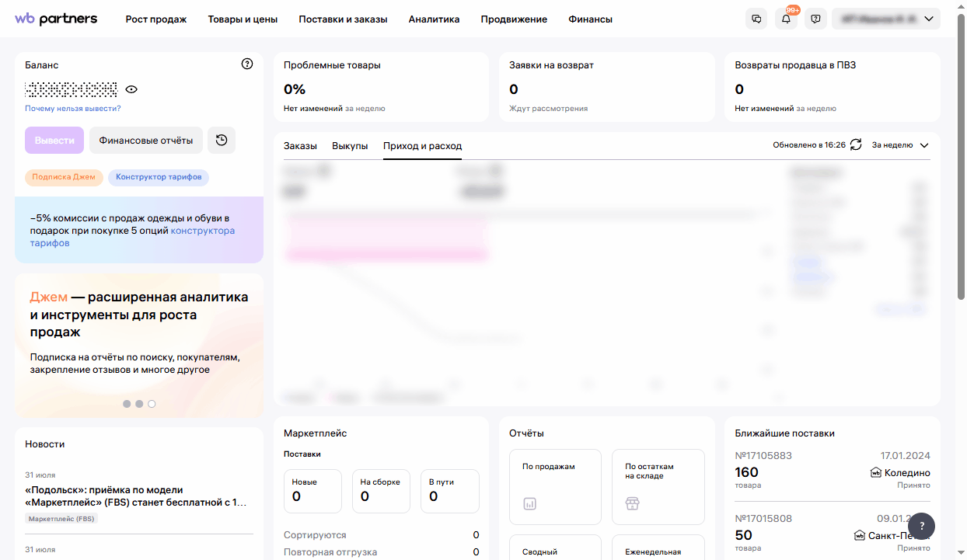
Task: Open the notifications bell
Action: click(786, 19)
